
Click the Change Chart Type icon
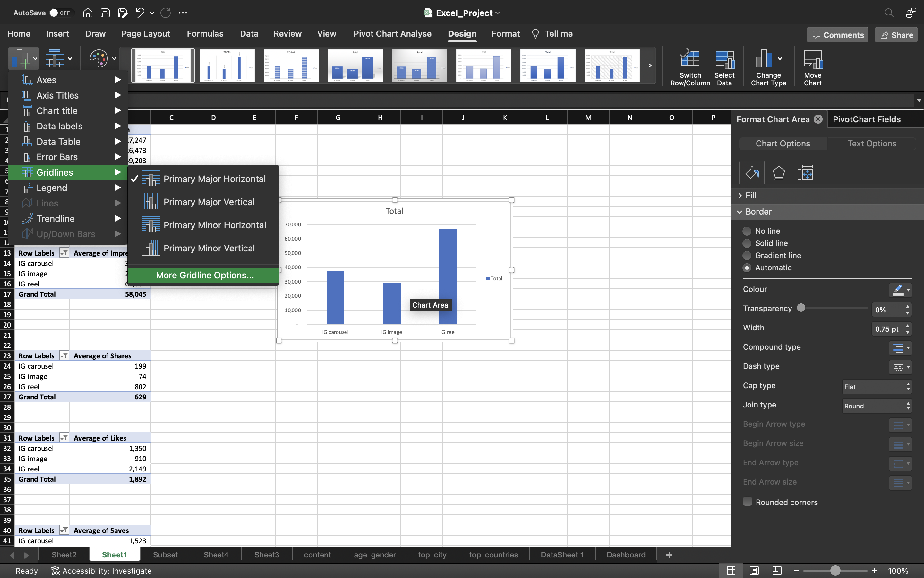(x=764, y=58)
